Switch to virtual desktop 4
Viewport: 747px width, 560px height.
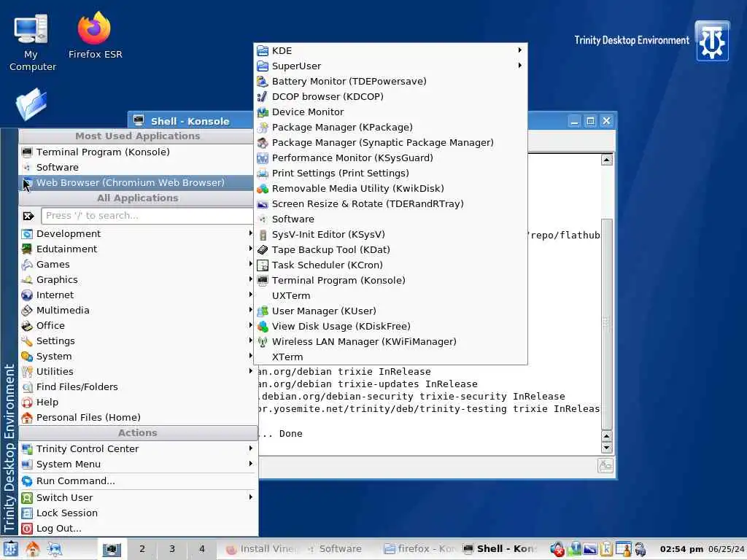pyautogui.click(x=202, y=548)
